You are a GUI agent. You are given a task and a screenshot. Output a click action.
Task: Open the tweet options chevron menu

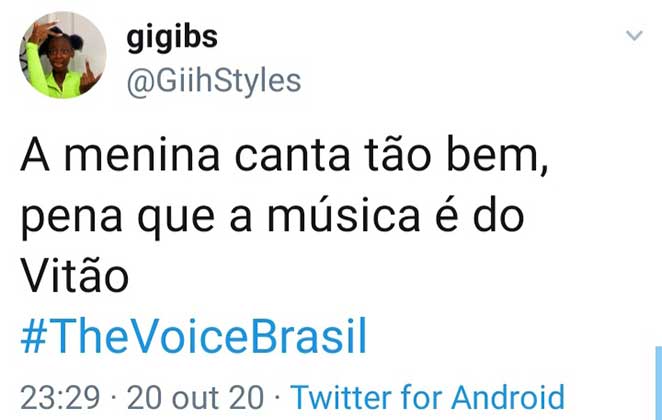633,36
